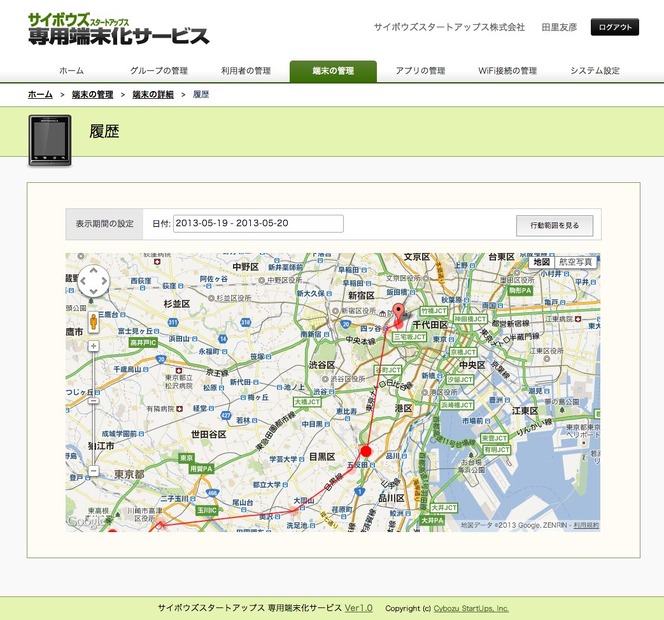Click the ホーム breadcrumb link
The image size is (664, 620).
point(40,94)
